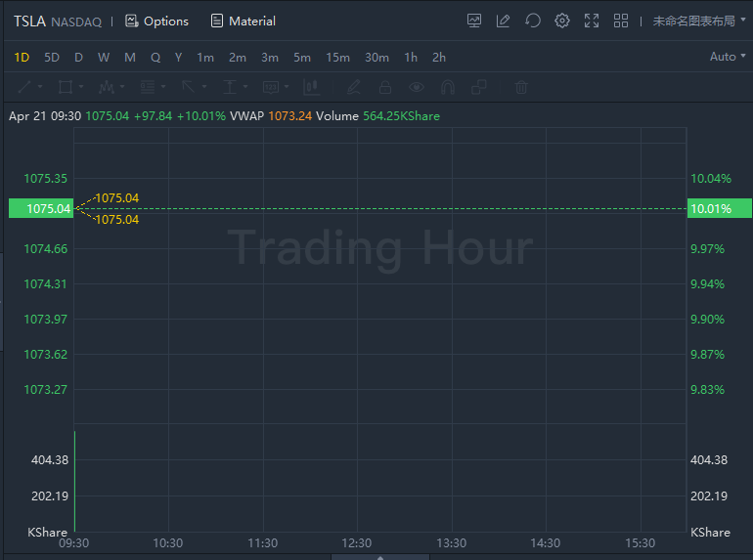Select the line drawing tool
The height and width of the screenshot is (560, 753).
pyautogui.click(x=24, y=87)
